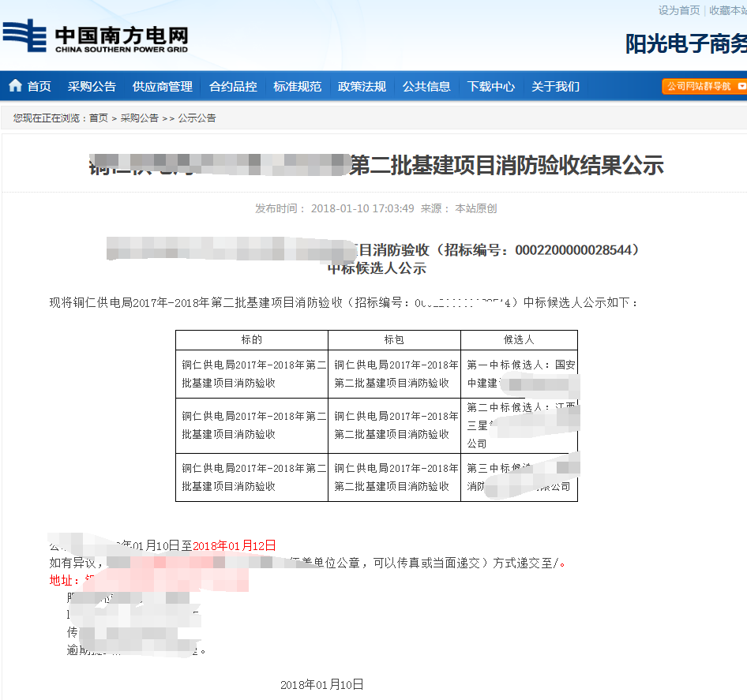
Task: Open the 关于我们 page
Action: click(555, 86)
